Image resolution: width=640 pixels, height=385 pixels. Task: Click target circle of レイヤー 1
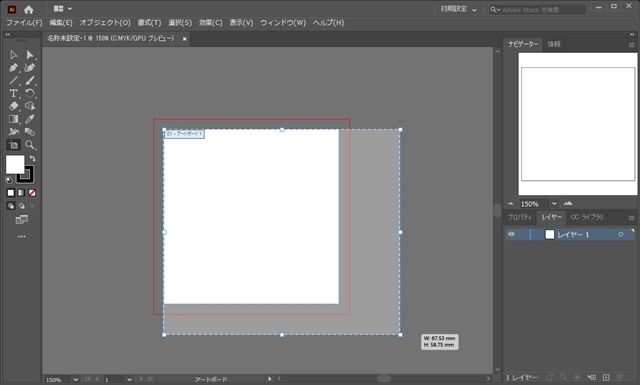tap(621, 234)
